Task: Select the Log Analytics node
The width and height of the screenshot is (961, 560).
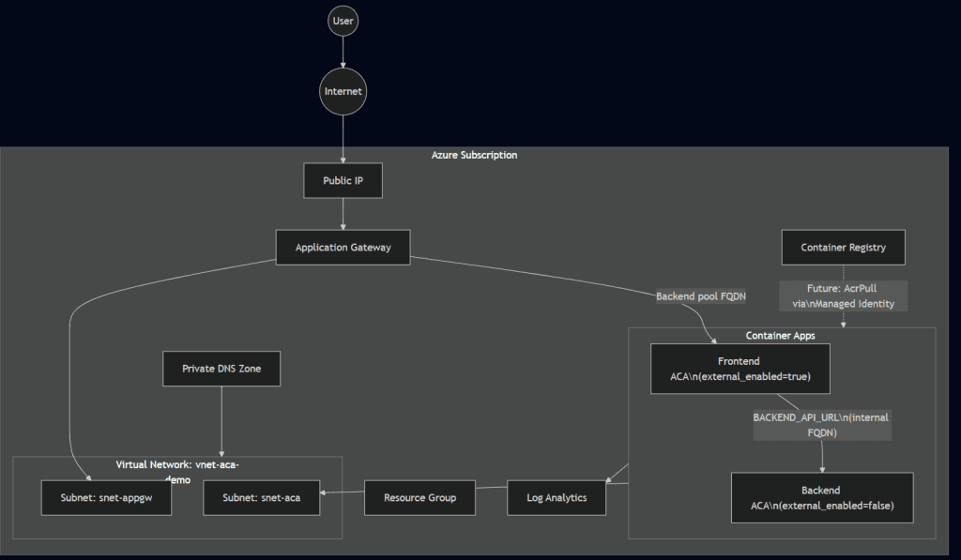Action: [x=557, y=497]
